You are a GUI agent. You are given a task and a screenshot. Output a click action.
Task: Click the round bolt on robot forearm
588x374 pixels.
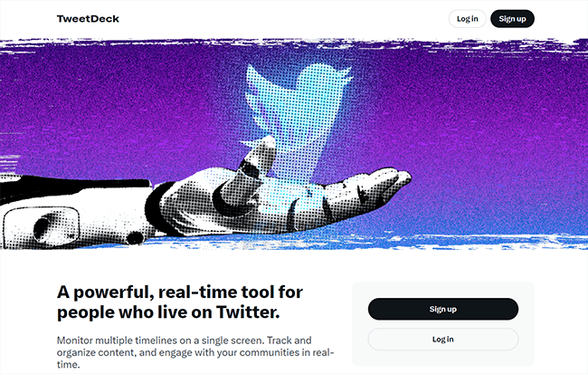pos(134,237)
